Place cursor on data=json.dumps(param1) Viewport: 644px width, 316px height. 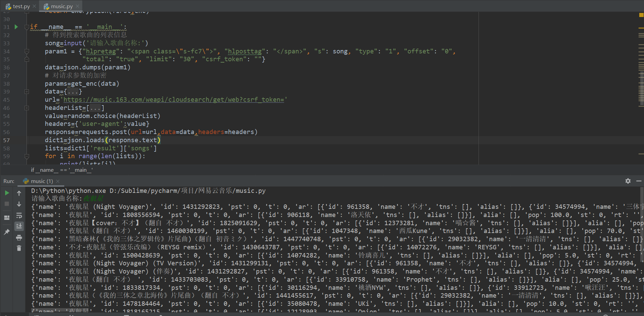[88, 67]
